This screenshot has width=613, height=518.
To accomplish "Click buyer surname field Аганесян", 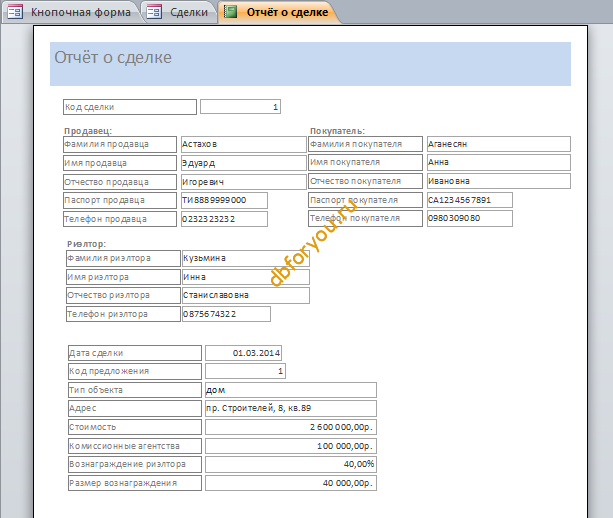I will click(x=499, y=144).
